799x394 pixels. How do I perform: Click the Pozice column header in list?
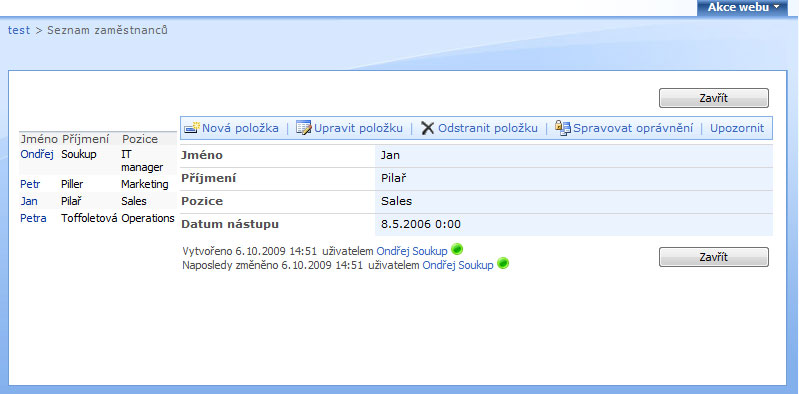(140, 139)
